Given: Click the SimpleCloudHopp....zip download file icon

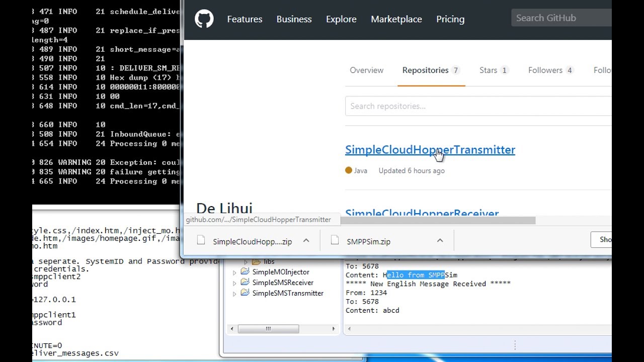Looking at the screenshot, I should (201, 241).
